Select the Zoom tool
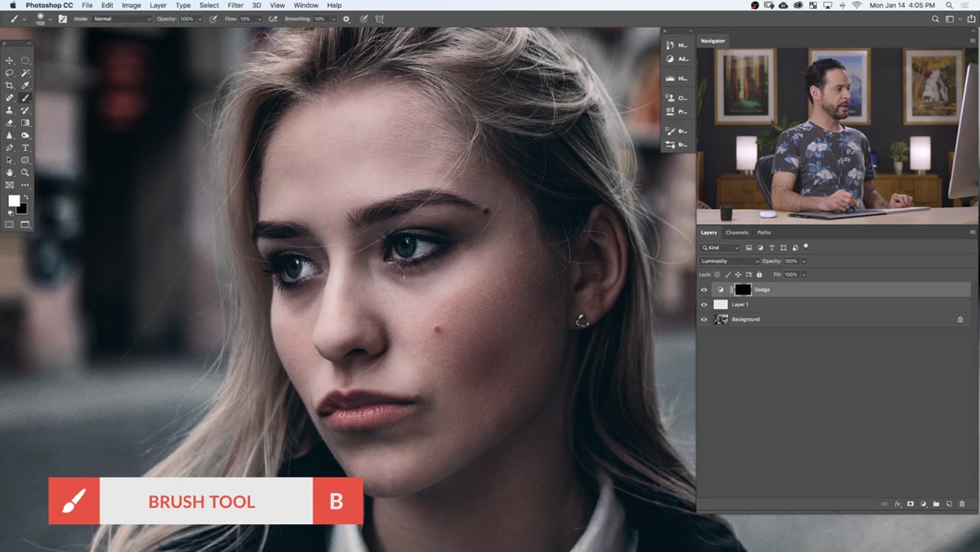 coord(25,172)
